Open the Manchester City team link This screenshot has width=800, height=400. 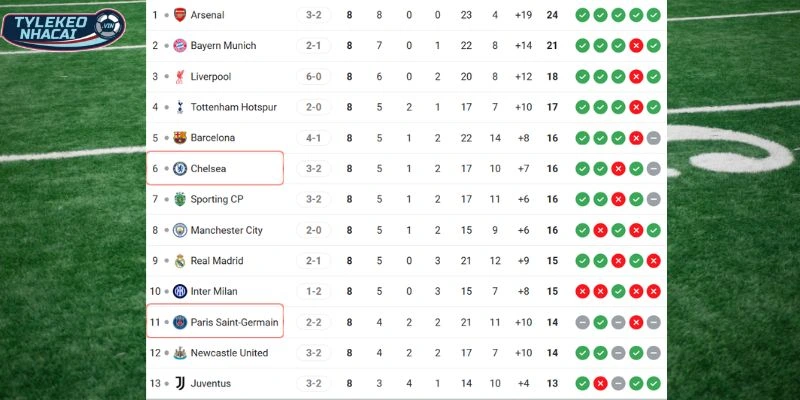pos(226,230)
